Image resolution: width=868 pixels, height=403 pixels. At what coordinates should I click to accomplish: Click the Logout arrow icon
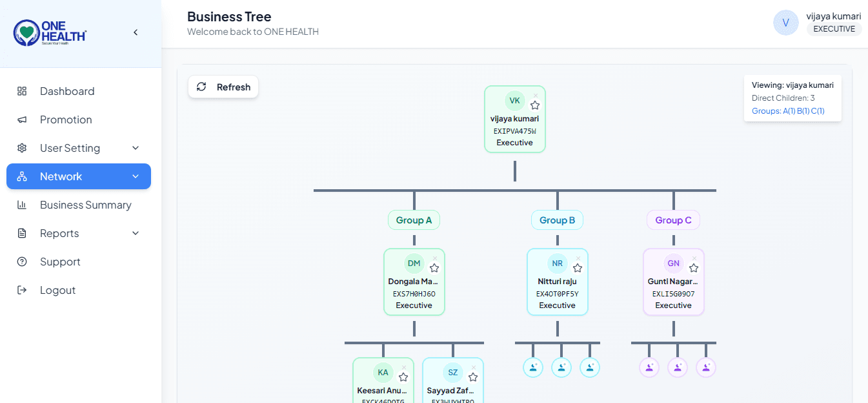coord(22,290)
